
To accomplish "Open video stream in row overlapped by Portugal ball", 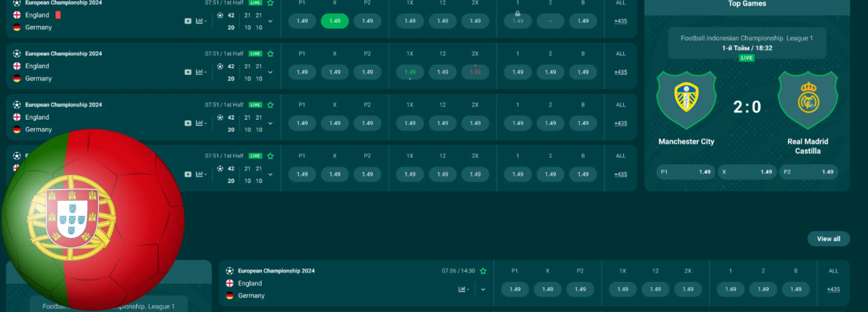I will (188, 174).
